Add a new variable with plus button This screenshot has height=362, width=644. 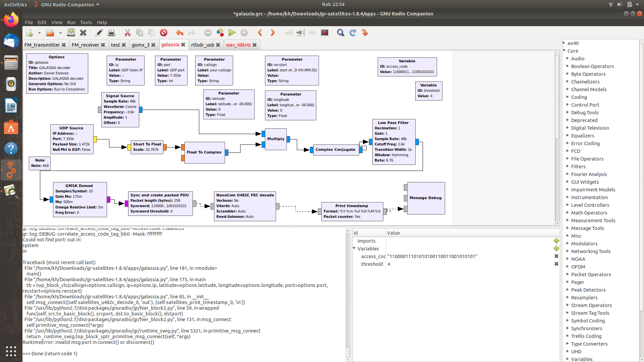point(556,248)
